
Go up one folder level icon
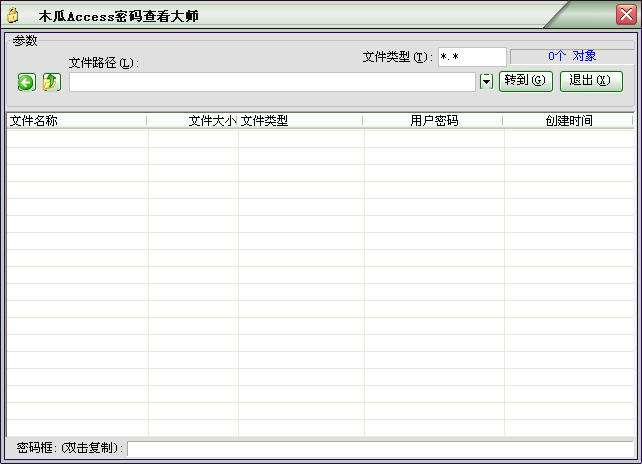52,82
